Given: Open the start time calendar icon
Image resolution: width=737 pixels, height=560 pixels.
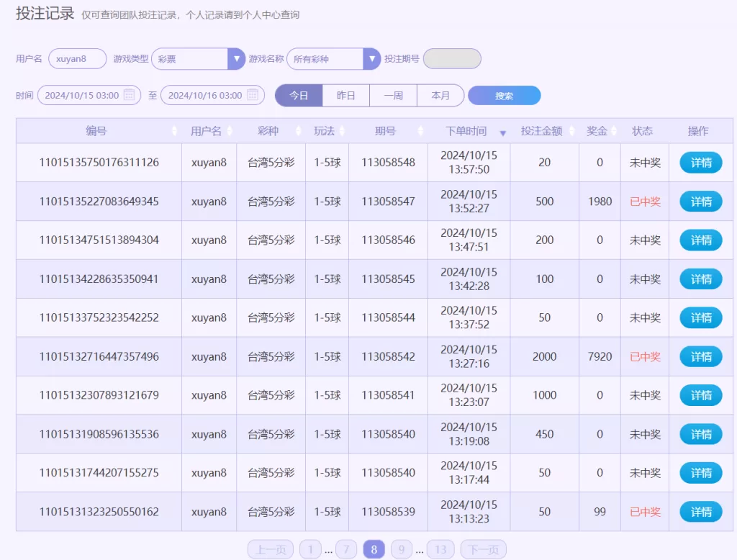Looking at the screenshot, I should 130,95.
